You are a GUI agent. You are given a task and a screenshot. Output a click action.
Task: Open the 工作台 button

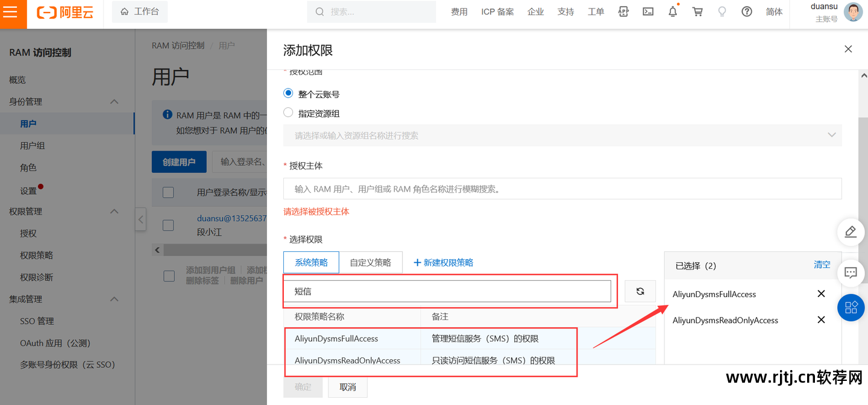[x=140, y=11]
